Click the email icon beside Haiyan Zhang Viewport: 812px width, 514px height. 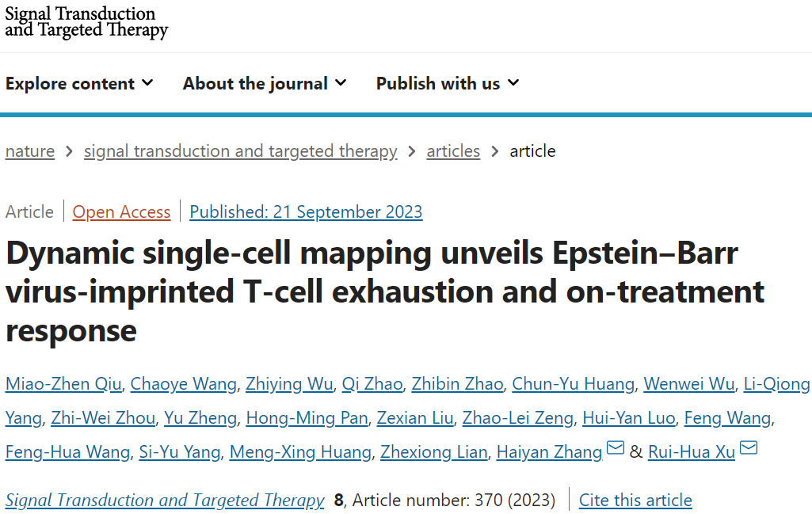click(616, 449)
